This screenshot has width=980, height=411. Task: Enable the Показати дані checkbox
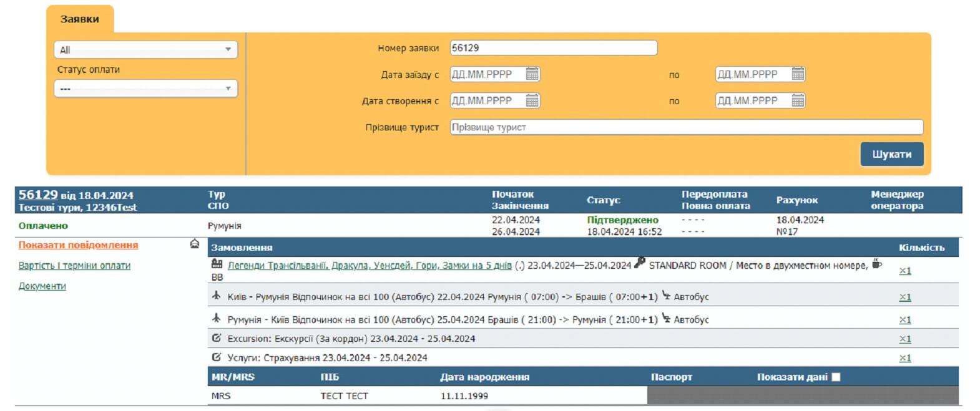tap(836, 377)
